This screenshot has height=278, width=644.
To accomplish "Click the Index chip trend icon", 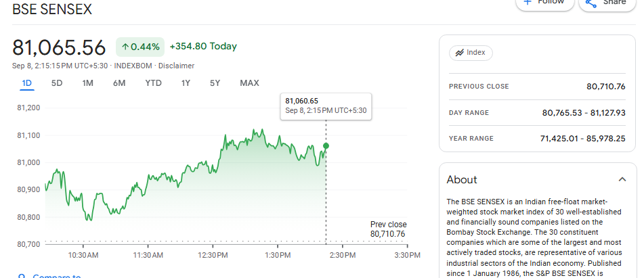I will [459, 53].
